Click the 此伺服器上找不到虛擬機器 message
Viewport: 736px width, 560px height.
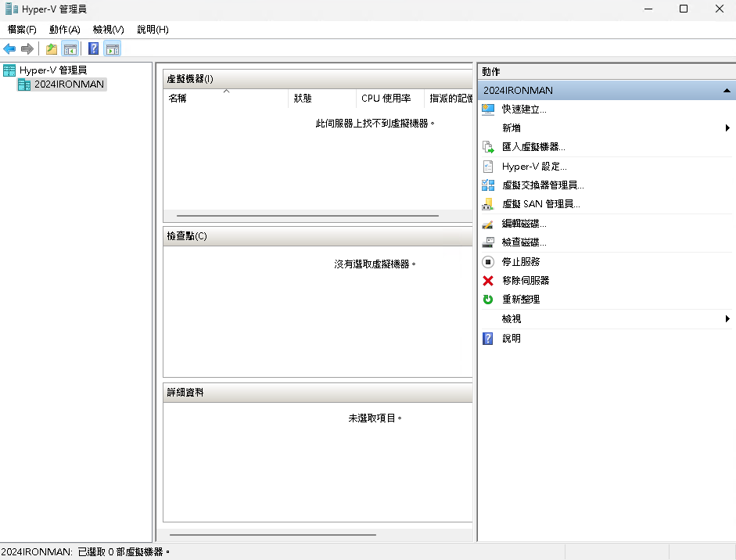tap(375, 124)
